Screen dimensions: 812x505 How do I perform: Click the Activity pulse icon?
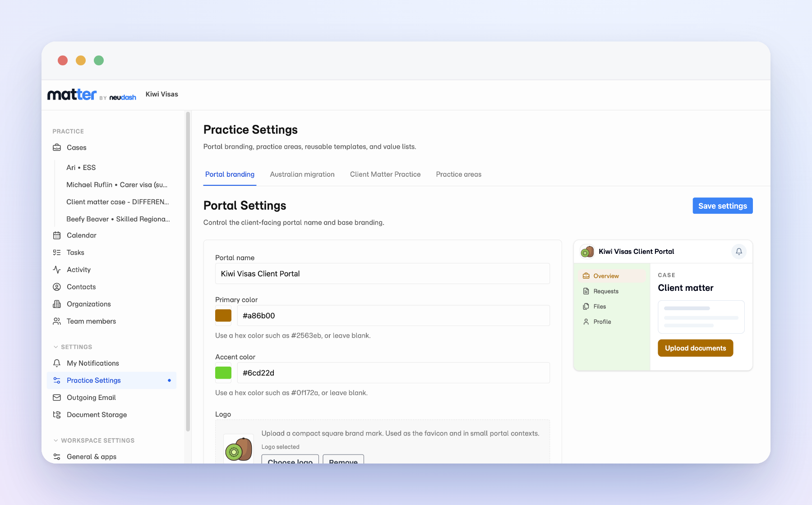pos(57,270)
